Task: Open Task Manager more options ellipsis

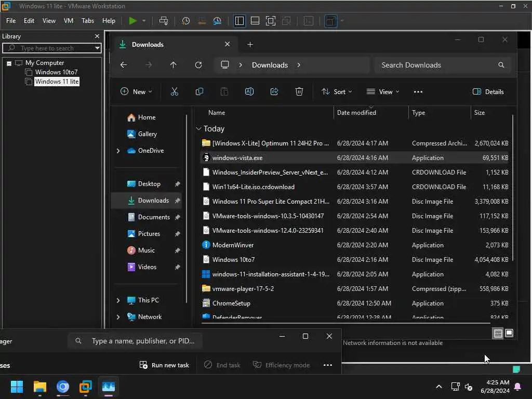Action: pyautogui.click(x=327, y=365)
